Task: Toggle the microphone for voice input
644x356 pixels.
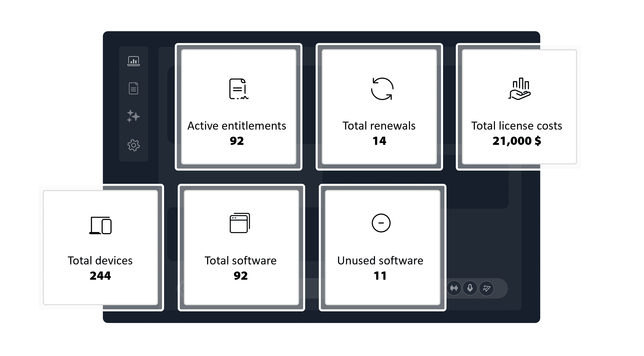Action: pos(470,288)
